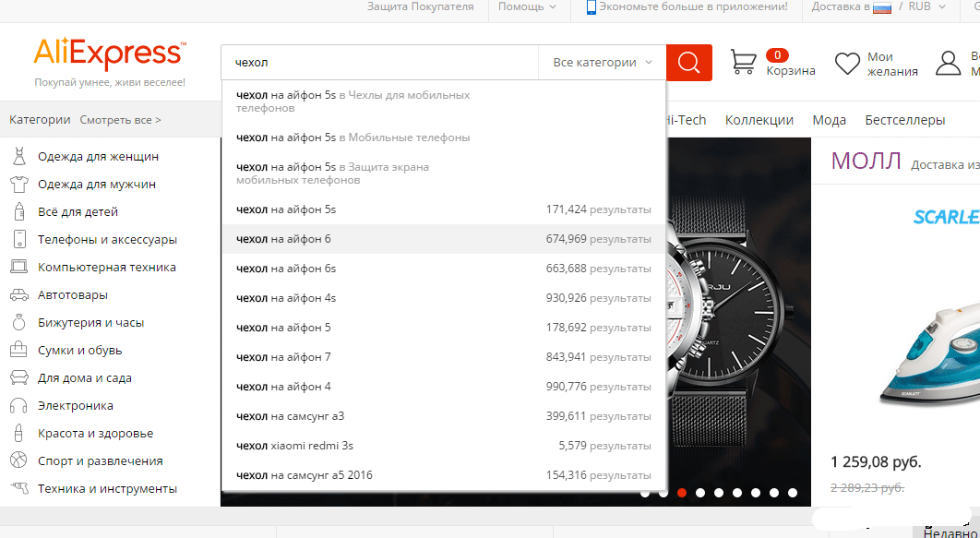Open Спорт и развлечения category
The height and width of the screenshot is (538, 980).
click(100, 461)
